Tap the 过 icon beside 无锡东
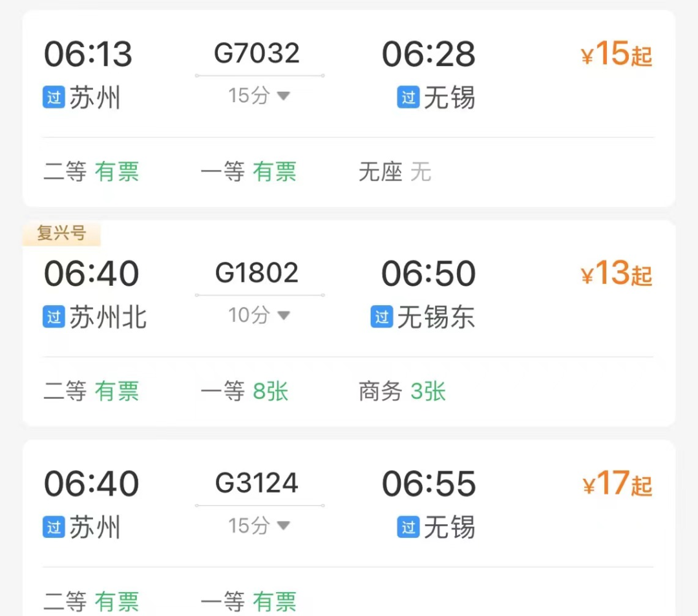698x616 pixels. [x=381, y=317]
